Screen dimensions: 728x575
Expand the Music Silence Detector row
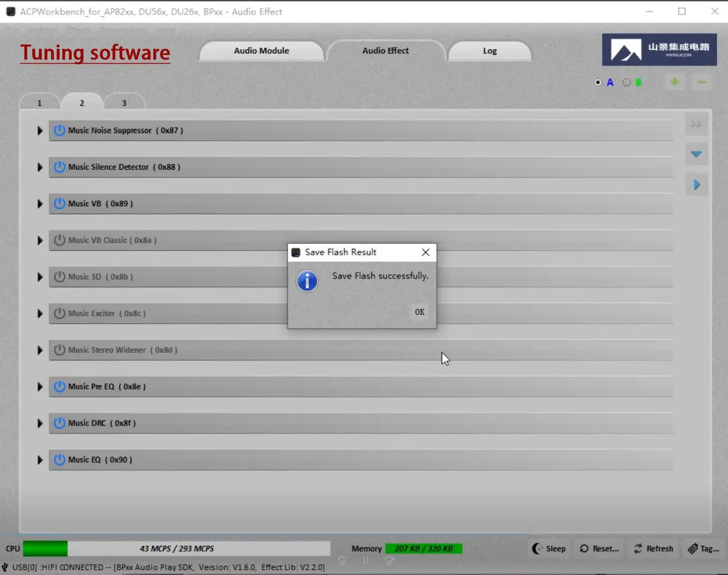point(40,167)
